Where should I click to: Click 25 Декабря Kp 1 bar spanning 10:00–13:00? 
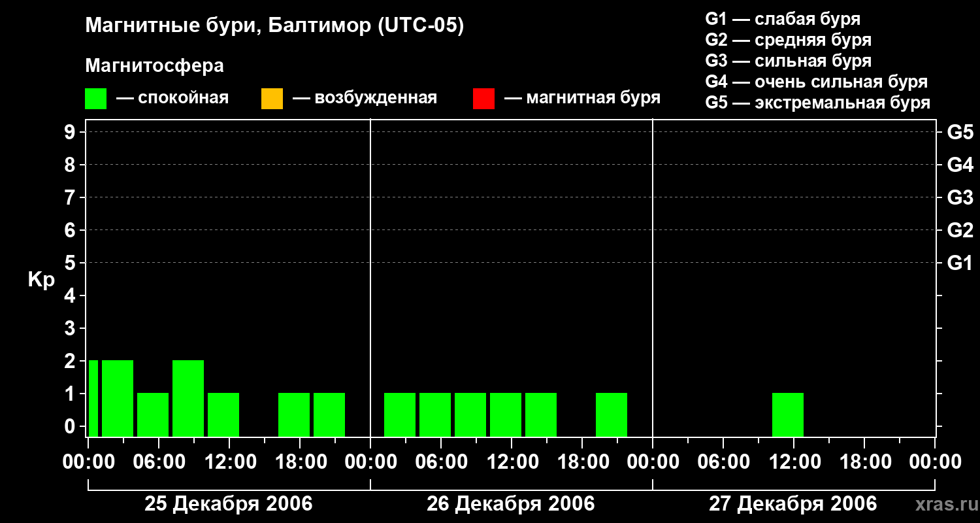pos(223,414)
